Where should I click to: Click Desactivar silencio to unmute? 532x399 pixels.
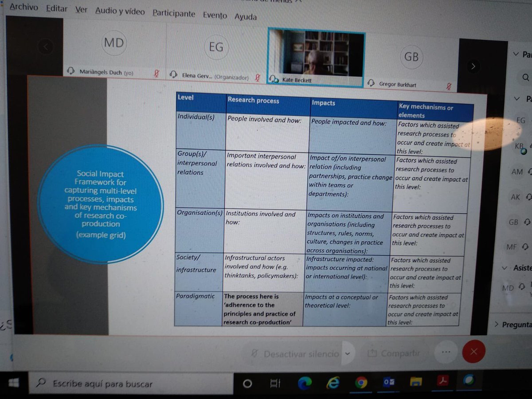pyautogui.click(x=296, y=354)
